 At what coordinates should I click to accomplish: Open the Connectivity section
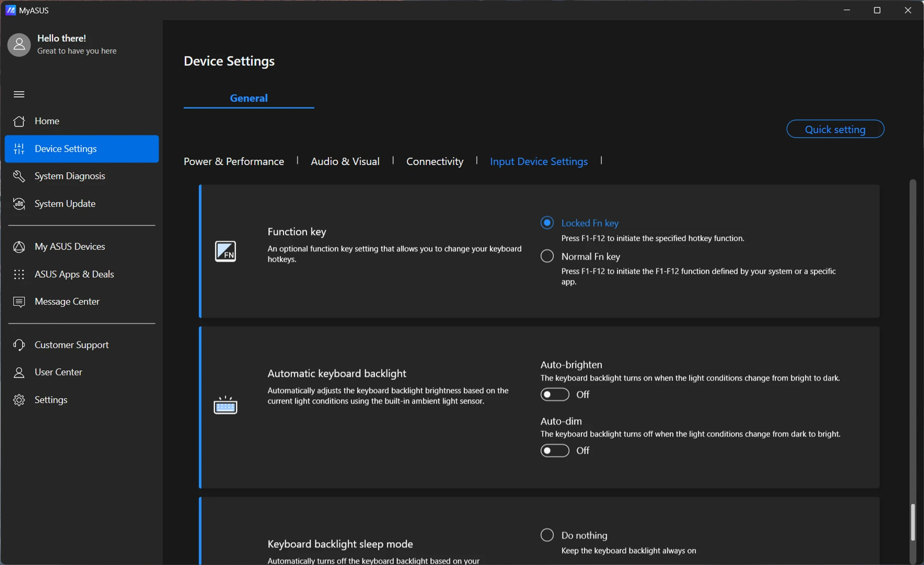click(x=435, y=161)
